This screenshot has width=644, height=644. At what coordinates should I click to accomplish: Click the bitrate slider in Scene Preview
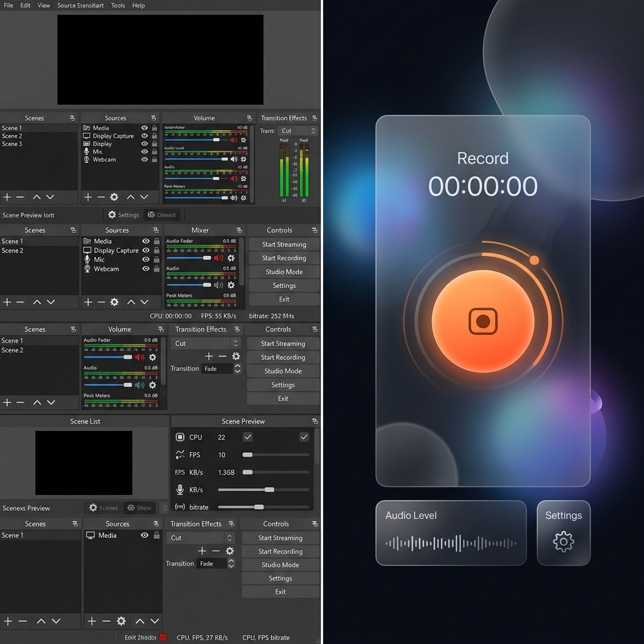point(264,507)
